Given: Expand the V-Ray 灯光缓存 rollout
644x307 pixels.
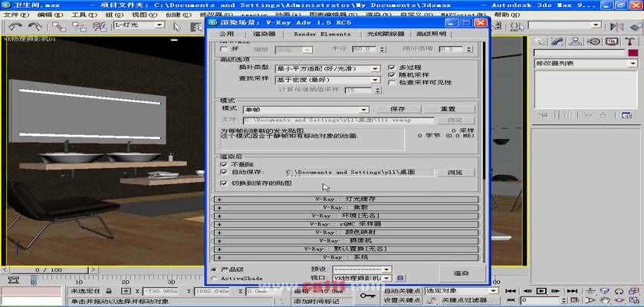Looking at the screenshot, I should point(346,199).
